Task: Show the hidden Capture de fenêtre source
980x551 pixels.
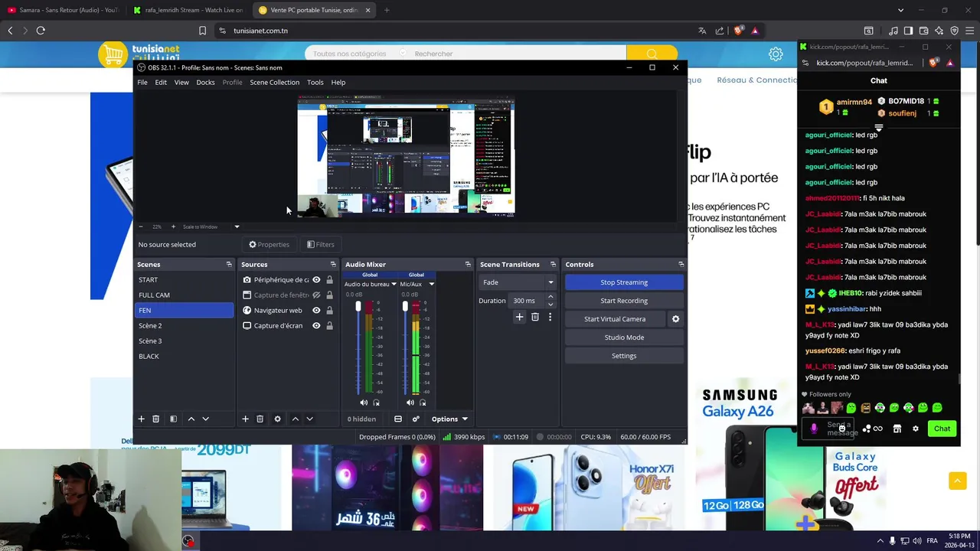Action: [316, 295]
